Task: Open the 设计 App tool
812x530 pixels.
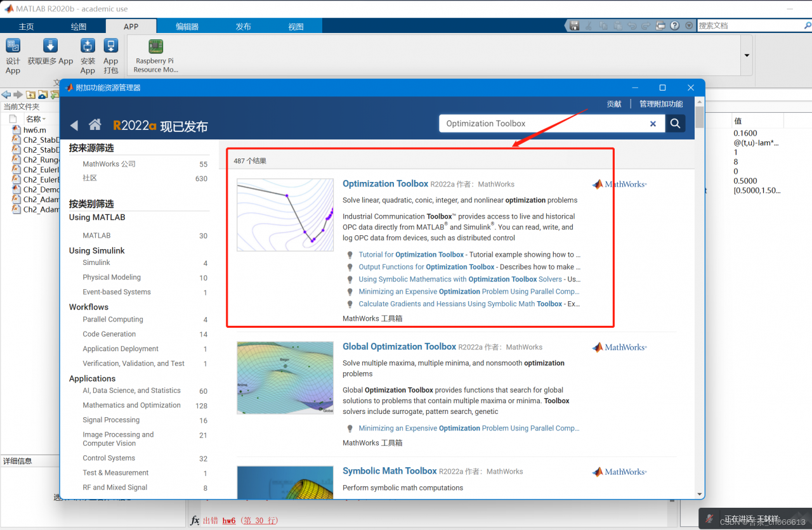Action: [x=13, y=56]
